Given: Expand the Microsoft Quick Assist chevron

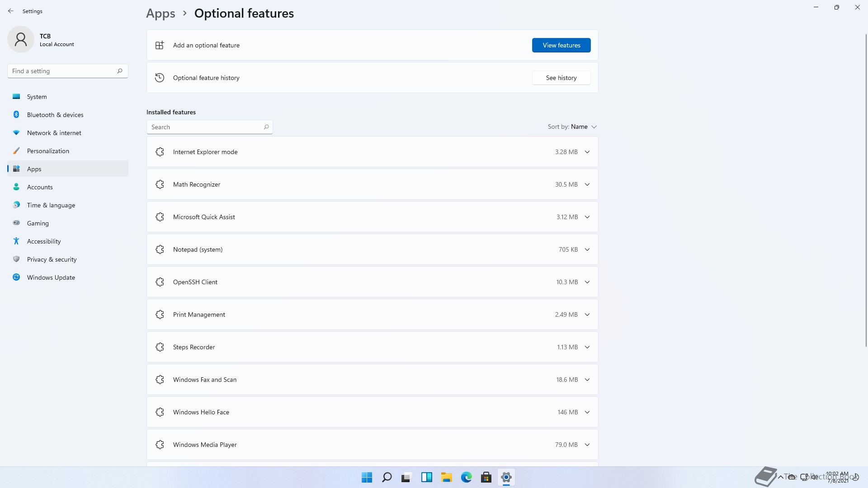Looking at the screenshot, I should pos(587,217).
